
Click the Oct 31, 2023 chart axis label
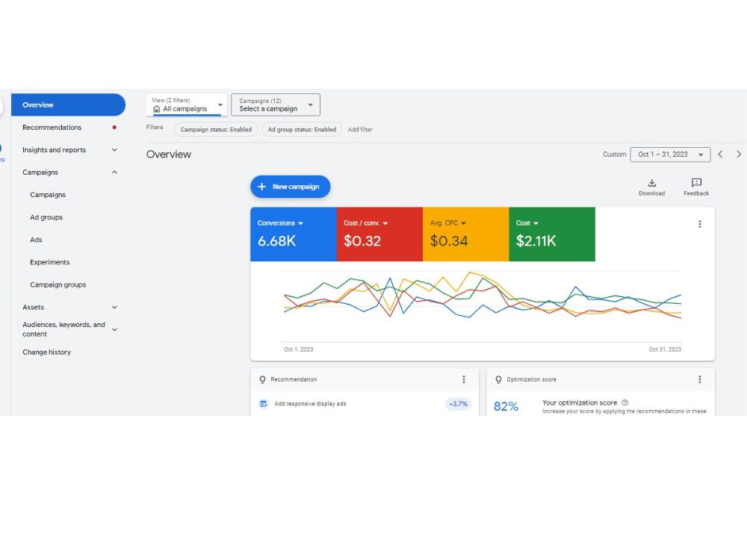point(665,349)
